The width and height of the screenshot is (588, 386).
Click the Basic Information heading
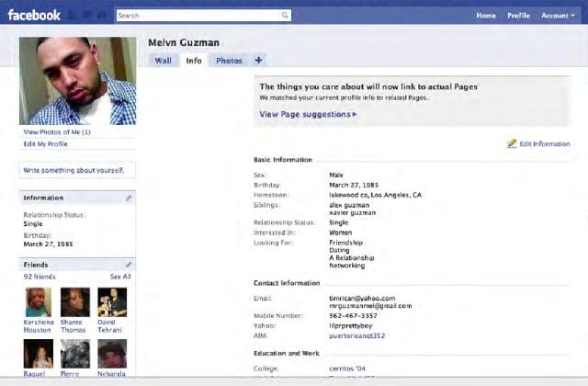coord(283,159)
